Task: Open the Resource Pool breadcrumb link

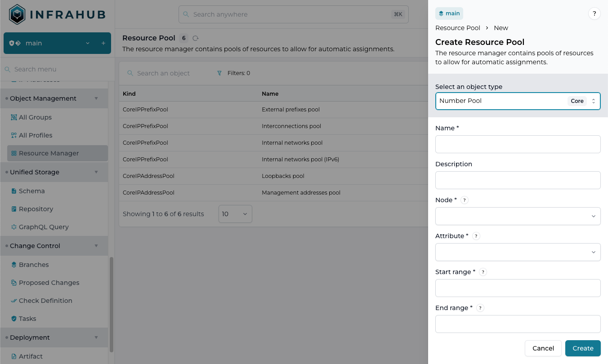Action: [458, 27]
